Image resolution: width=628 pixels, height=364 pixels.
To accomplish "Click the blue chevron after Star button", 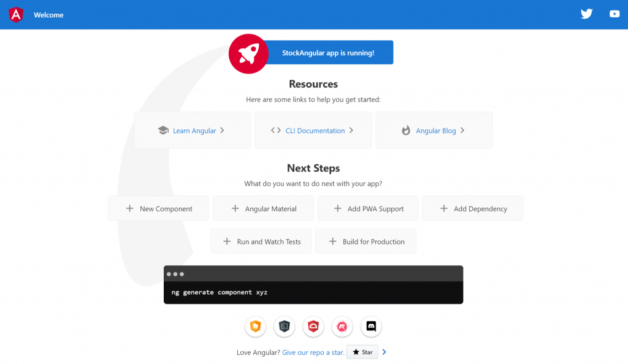I will (x=384, y=352).
